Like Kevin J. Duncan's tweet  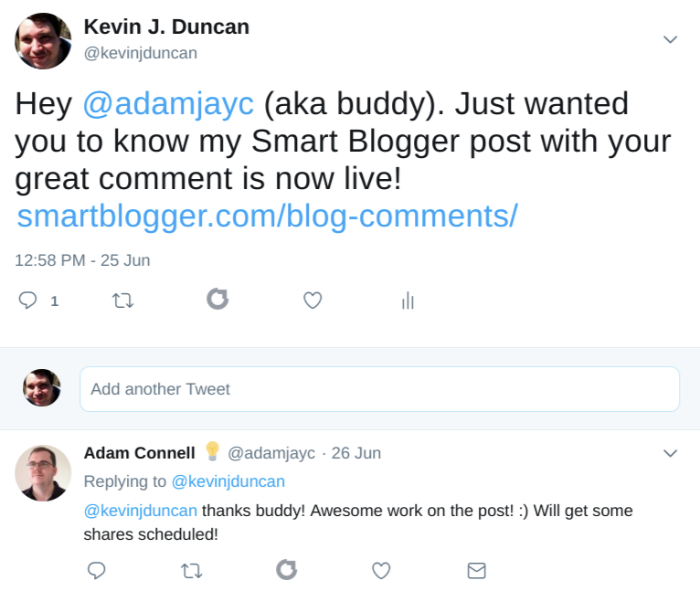coord(313,300)
